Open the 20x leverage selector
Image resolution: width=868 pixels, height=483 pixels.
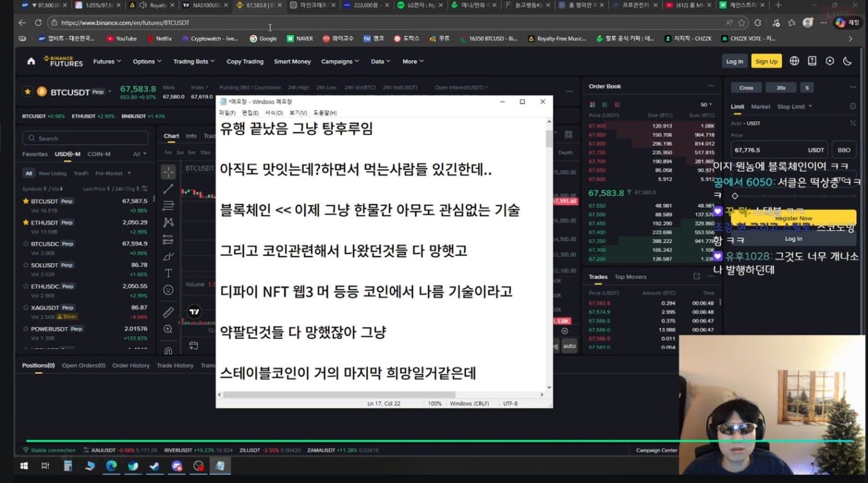pos(781,88)
